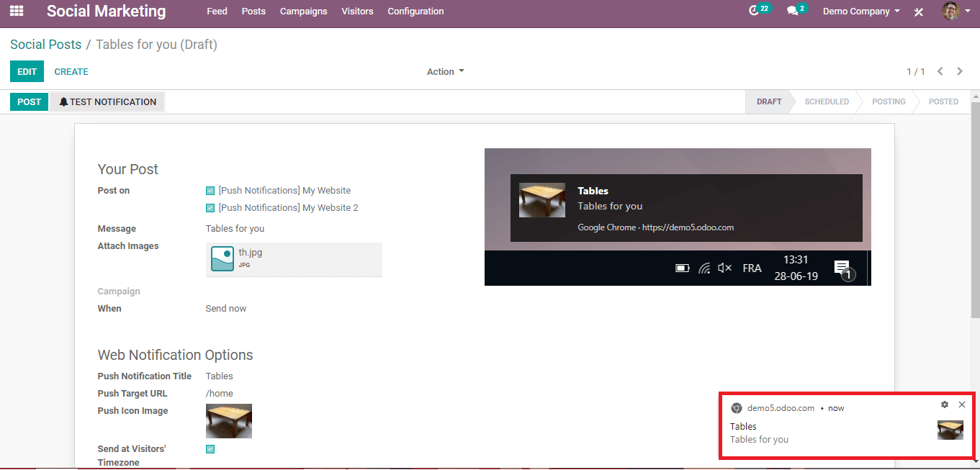Select the DRAFT status stage
This screenshot has height=470, width=980.
click(x=768, y=101)
